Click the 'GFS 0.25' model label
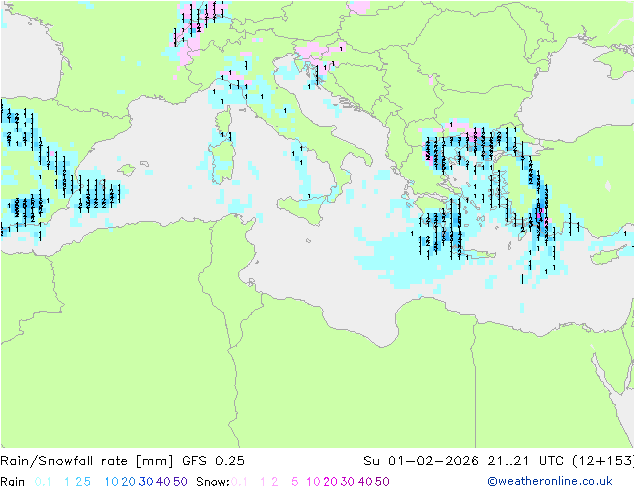The image size is (634, 490). tap(213, 461)
